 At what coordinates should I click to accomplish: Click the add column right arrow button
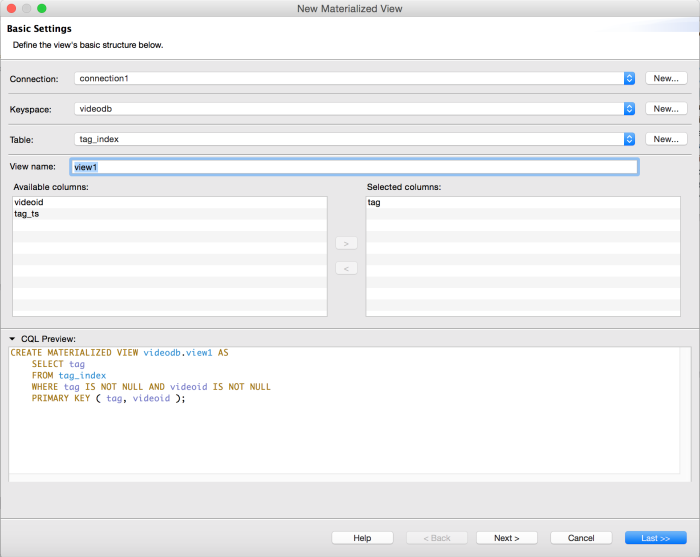(x=346, y=243)
